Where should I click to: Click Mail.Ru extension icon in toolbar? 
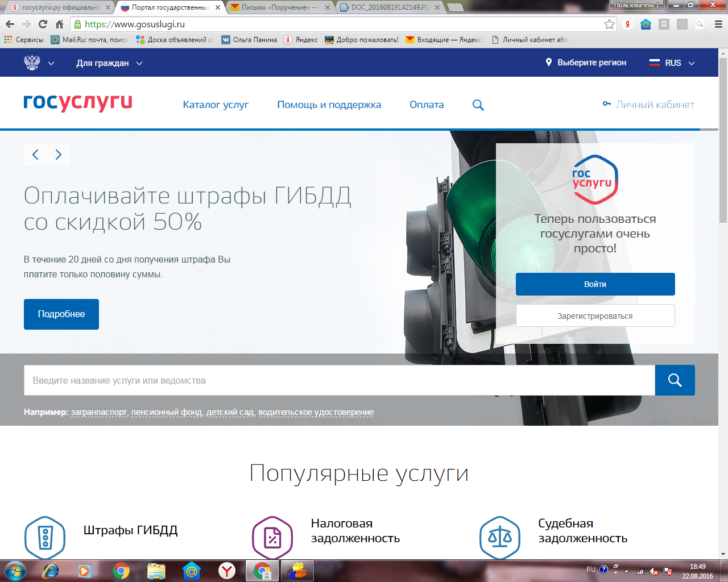[646, 24]
